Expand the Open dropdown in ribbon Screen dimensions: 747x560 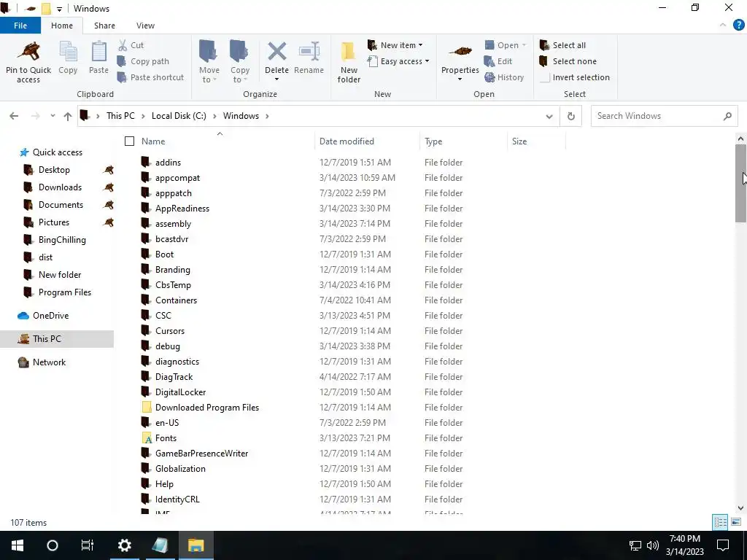click(524, 45)
